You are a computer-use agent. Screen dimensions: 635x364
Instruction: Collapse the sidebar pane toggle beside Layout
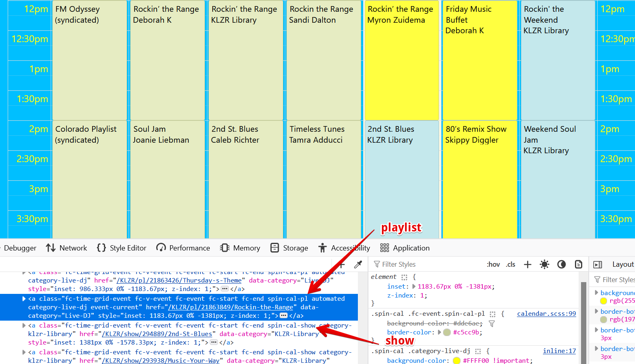[x=598, y=264]
